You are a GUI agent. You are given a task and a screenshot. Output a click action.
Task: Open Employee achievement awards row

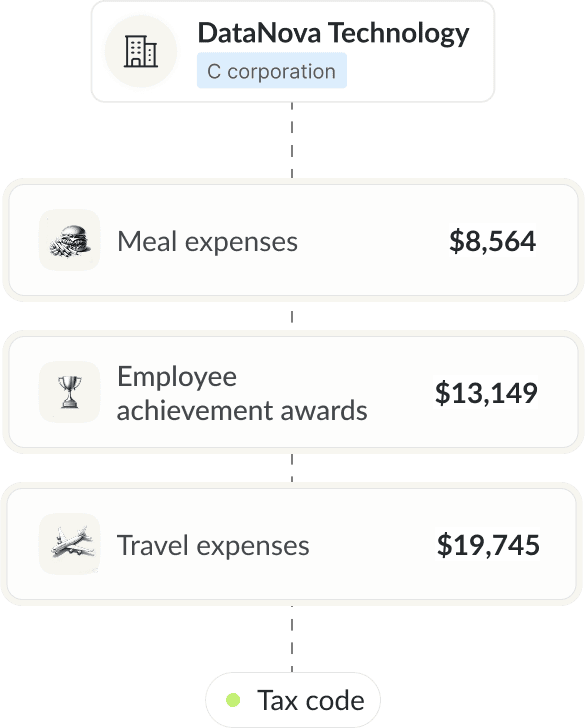point(292,392)
